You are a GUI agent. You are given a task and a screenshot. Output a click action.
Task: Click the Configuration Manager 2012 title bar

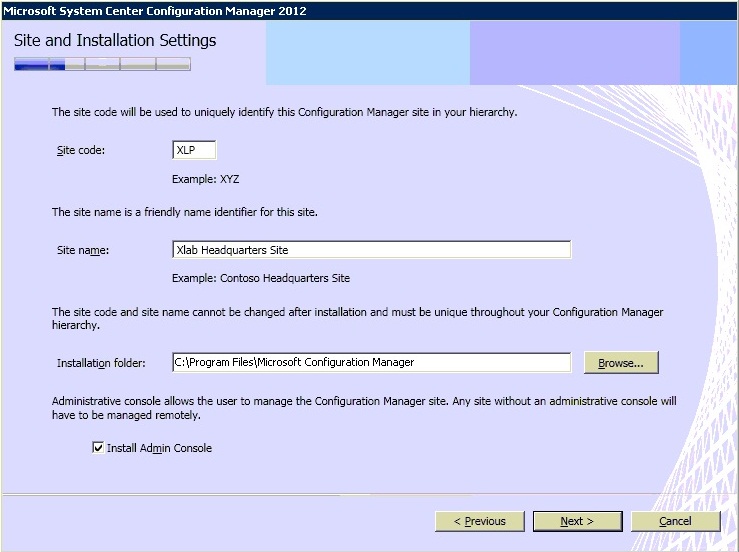pyautogui.click(x=370, y=10)
